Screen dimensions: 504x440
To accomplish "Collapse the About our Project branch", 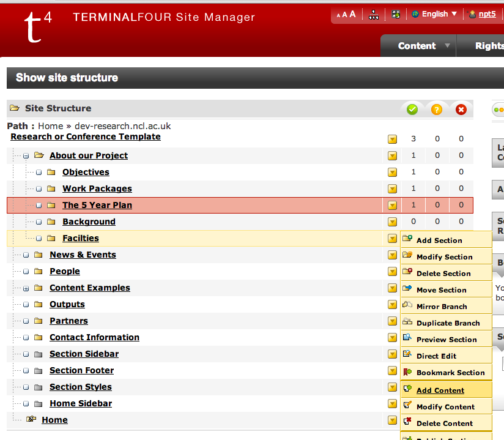I will (26, 156).
